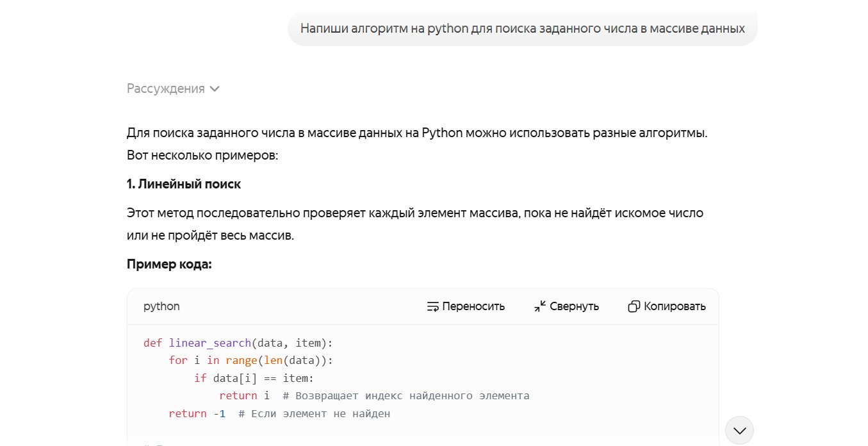Click the comment Если элемент не найден

[x=314, y=413]
